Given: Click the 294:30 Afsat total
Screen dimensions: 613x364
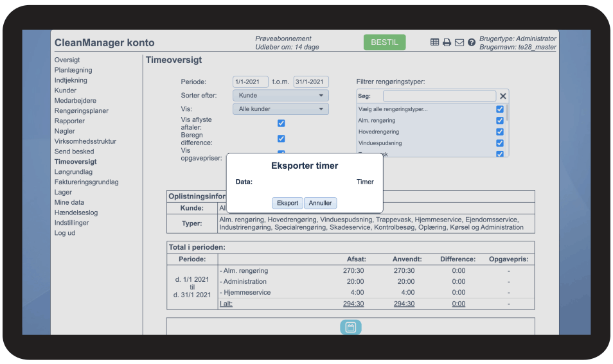Looking at the screenshot, I should click(353, 304).
